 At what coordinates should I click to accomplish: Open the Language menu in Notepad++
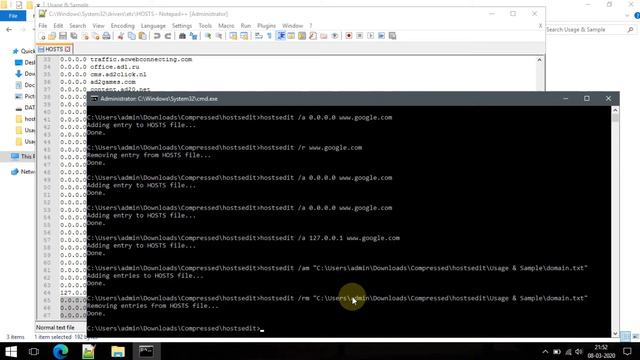(x=153, y=26)
